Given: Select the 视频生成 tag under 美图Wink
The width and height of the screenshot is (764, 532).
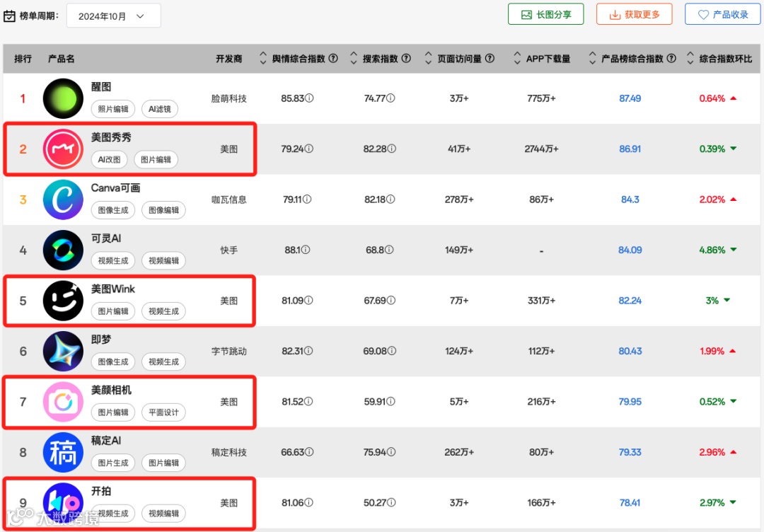Looking at the screenshot, I should (163, 311).
